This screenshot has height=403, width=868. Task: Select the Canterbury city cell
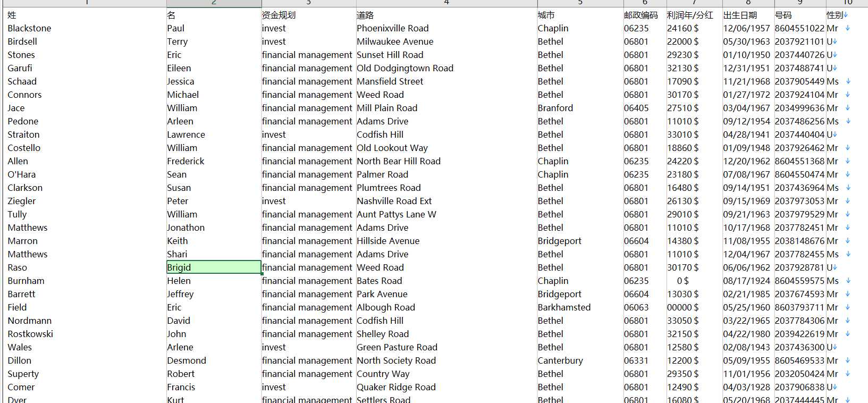pyautogui.click(x=580, y=360)
